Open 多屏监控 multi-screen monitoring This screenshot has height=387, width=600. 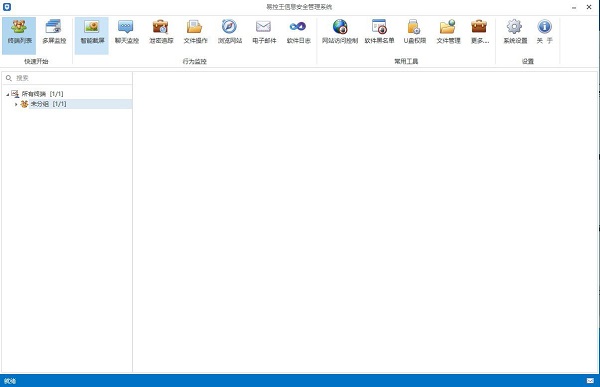point(54,35)
